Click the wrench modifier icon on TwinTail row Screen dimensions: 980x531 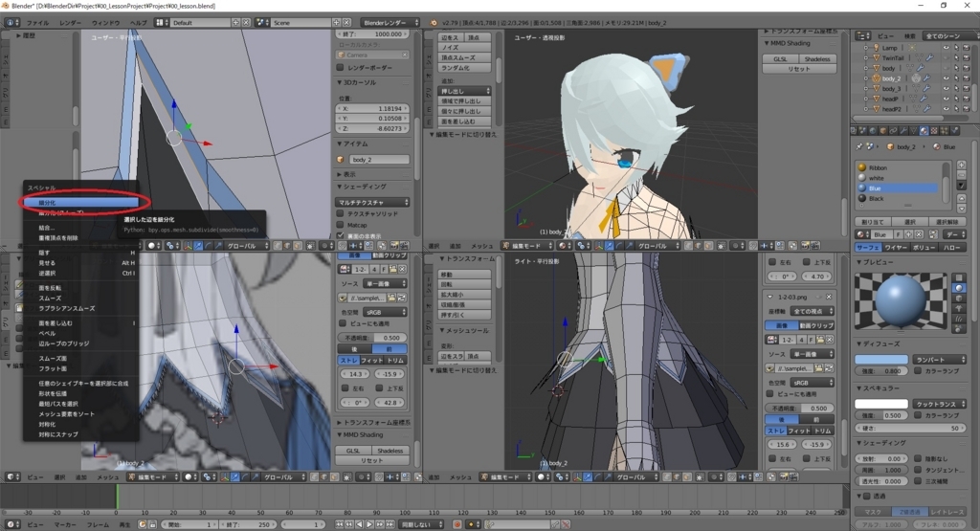click(929, 57)
